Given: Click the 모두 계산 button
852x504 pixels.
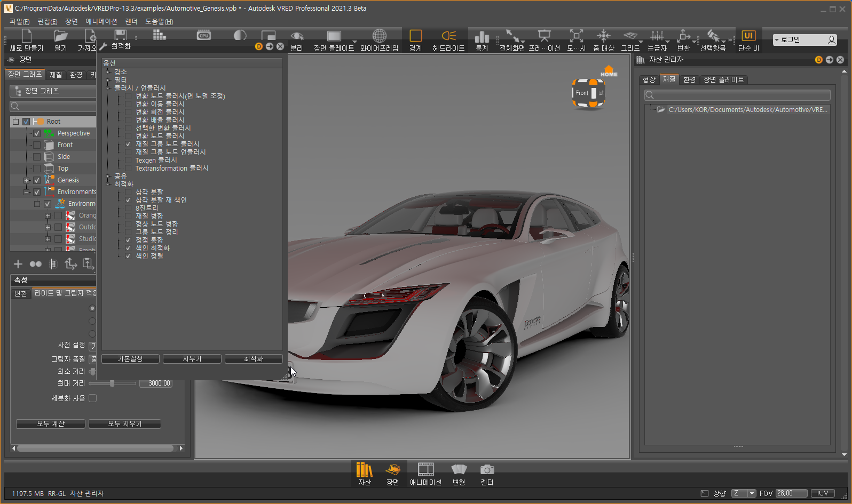Looking at the screenshot, I should point(51,424).
